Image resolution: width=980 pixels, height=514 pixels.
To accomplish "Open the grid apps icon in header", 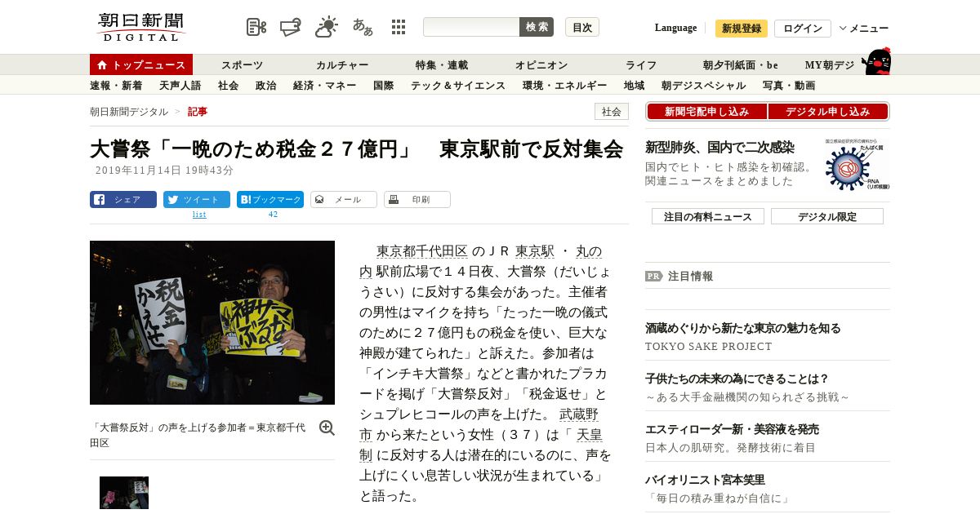I will (399, 27).
